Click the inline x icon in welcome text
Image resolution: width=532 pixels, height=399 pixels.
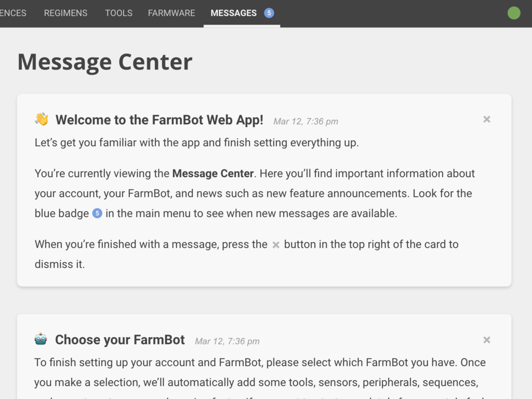click(276, 245)
